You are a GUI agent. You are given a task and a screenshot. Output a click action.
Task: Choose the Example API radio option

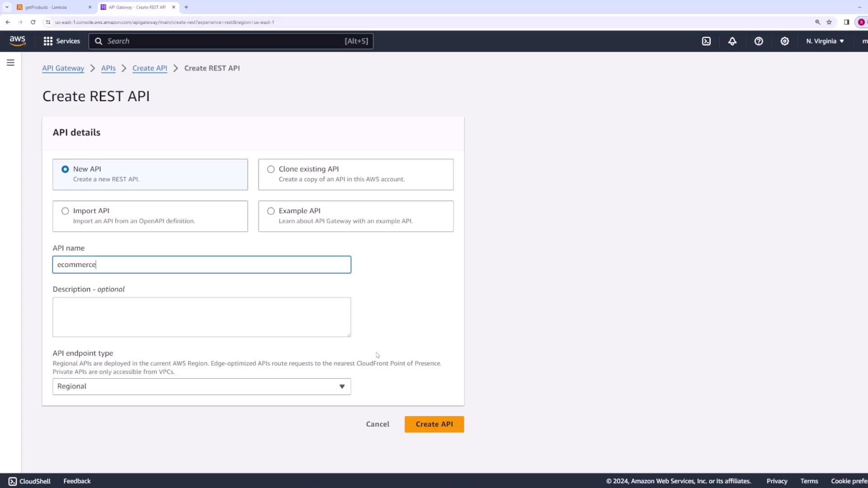point(271,211)
